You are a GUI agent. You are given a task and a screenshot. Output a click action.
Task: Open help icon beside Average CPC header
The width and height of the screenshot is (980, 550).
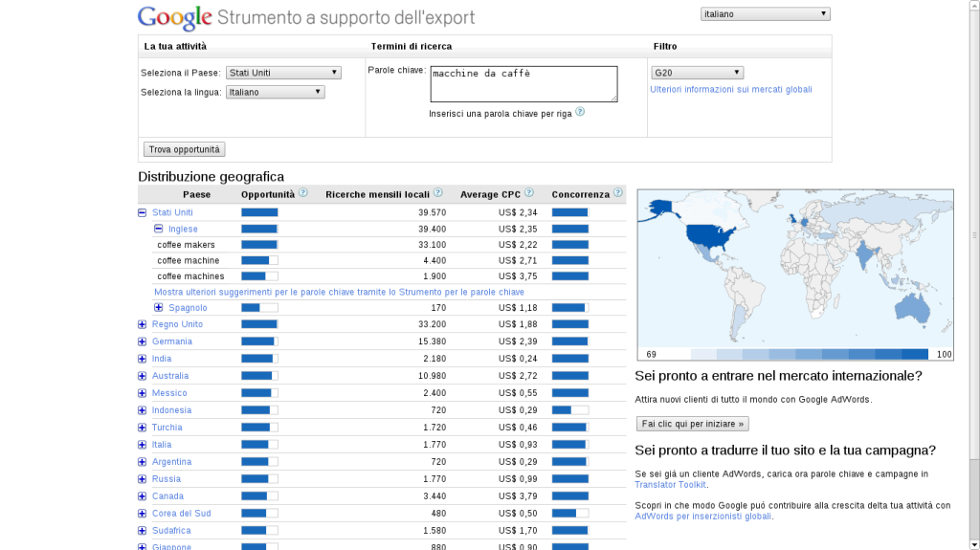(529, 192)
